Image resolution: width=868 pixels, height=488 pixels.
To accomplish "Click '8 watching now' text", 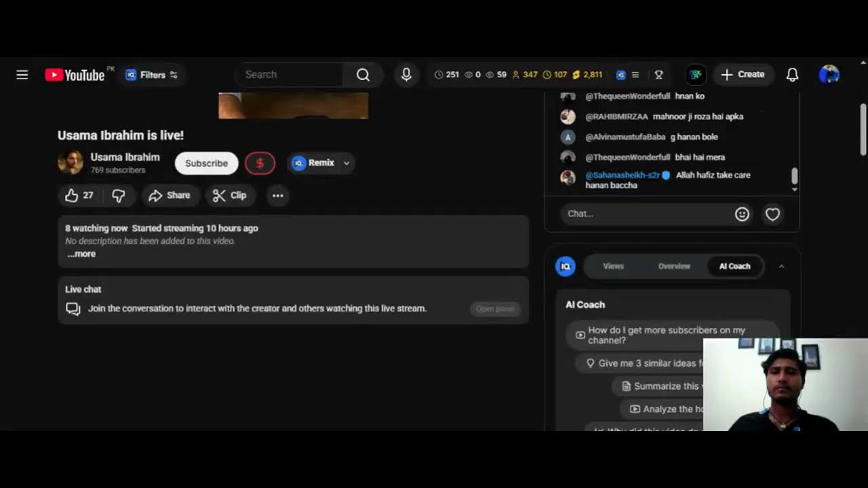I will (x=96, y=228).
